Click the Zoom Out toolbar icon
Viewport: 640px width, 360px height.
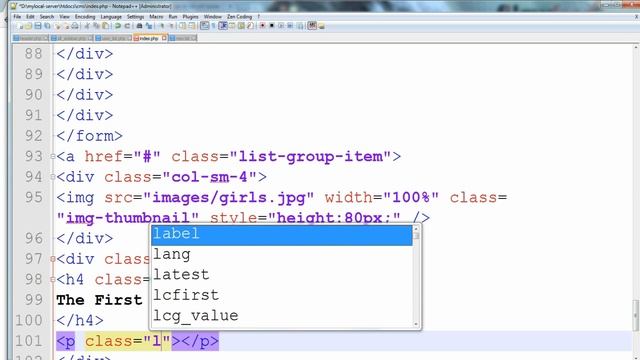171,26
